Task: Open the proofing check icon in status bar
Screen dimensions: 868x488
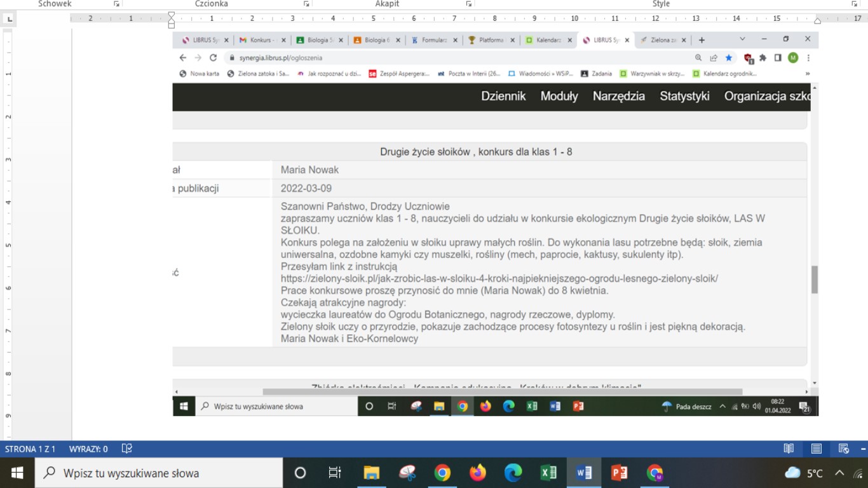Action: pyautogui.click(x=126, y=449)
